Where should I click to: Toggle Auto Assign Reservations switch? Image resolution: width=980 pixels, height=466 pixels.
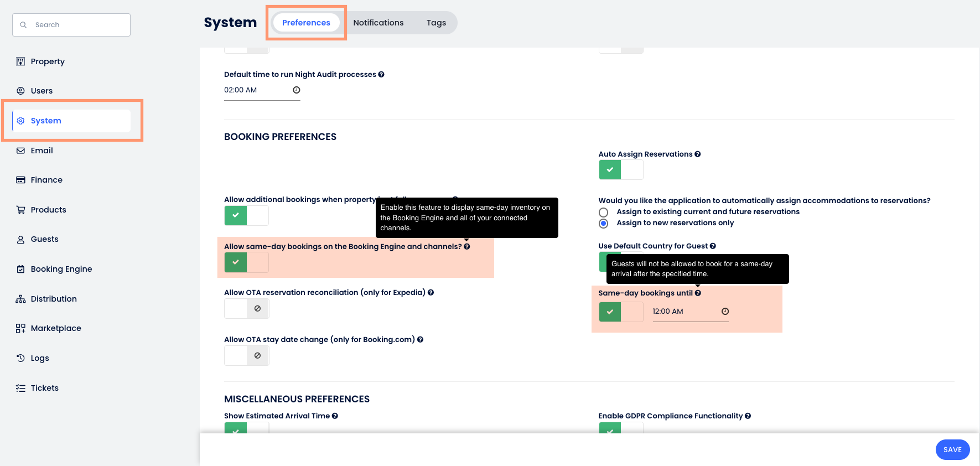point(620,170)
